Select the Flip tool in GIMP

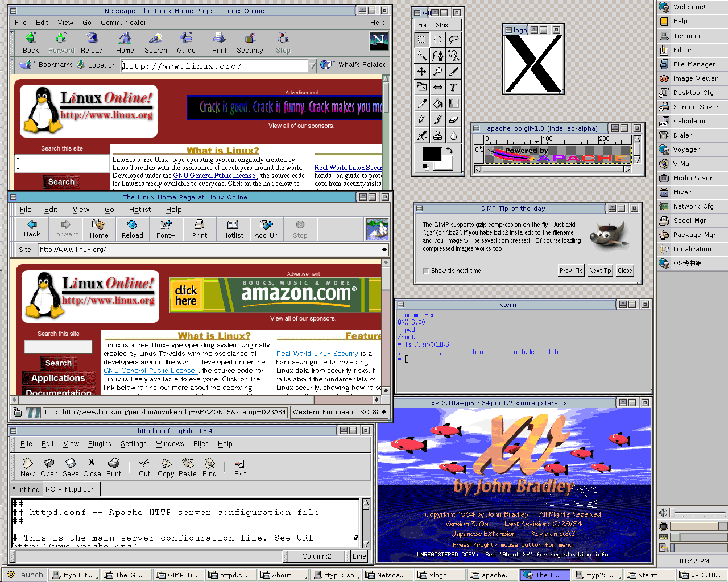click(437, 87)
